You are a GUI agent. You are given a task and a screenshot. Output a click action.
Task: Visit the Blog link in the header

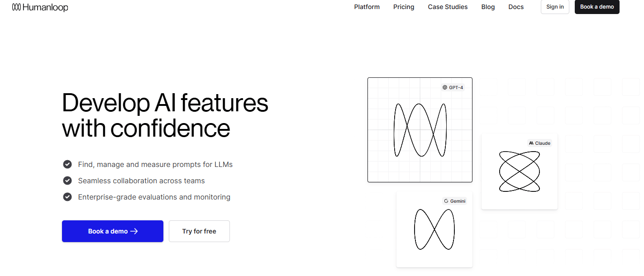click(x=488, y=7)
